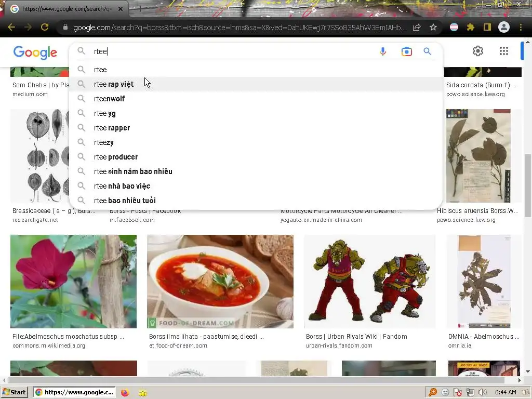
Task: Open the Urban Rivals Borss character image
Action: (369, 281)
